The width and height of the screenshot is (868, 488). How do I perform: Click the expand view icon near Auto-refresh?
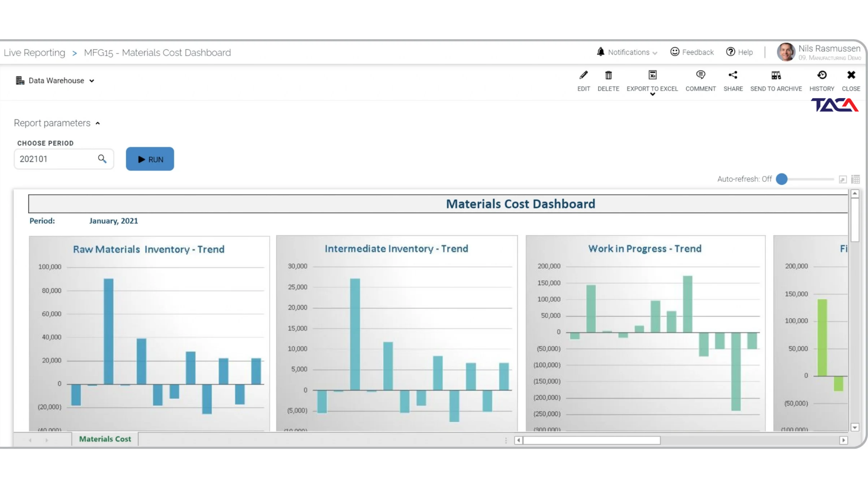pyautogui.click(x=843, y=179)
